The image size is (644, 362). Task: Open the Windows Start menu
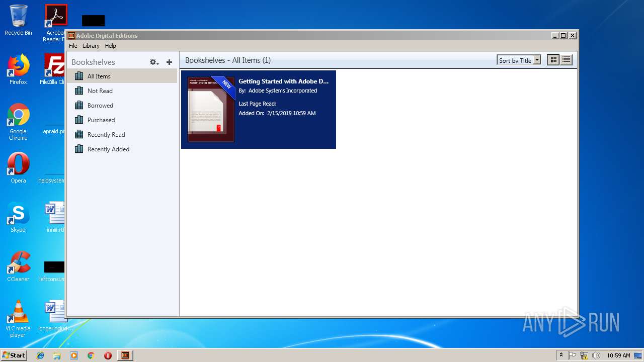[14, 355]
